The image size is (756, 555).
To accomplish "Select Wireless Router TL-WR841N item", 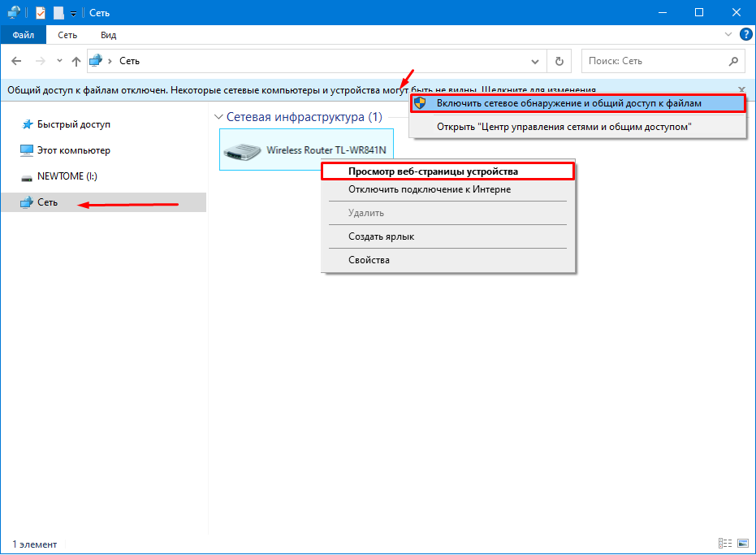I will pos(306,150).
